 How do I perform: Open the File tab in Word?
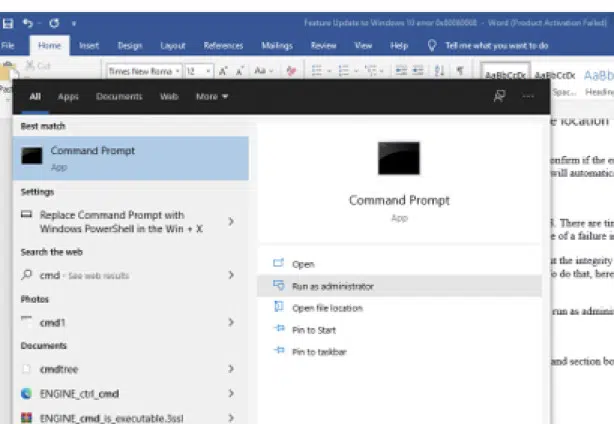(7, 46)
